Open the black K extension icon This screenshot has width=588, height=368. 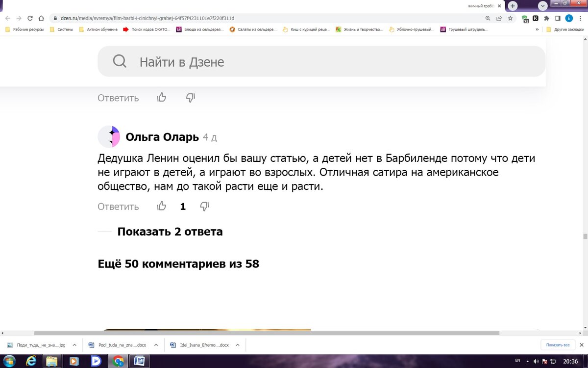[x=536, y=18]
